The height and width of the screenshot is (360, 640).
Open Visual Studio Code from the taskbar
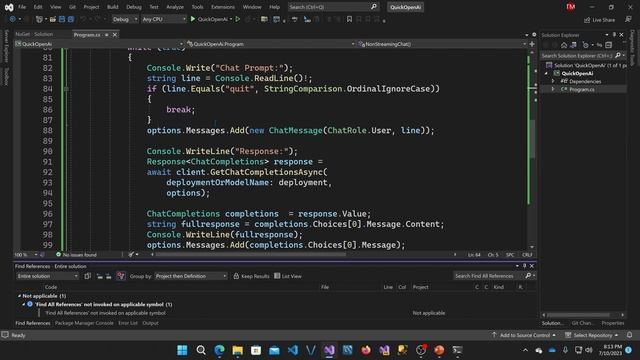tap(293, 350)
